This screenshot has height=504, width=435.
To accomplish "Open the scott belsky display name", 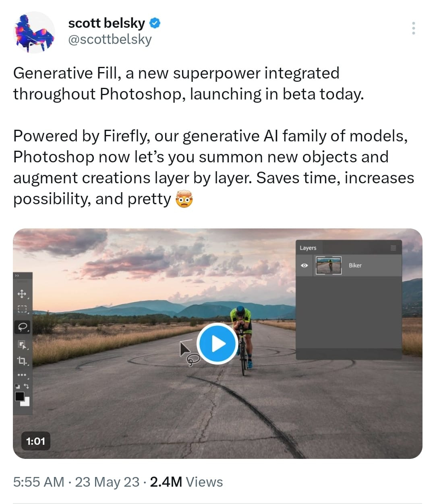I will pyautogui.click(x=106, y=23).
